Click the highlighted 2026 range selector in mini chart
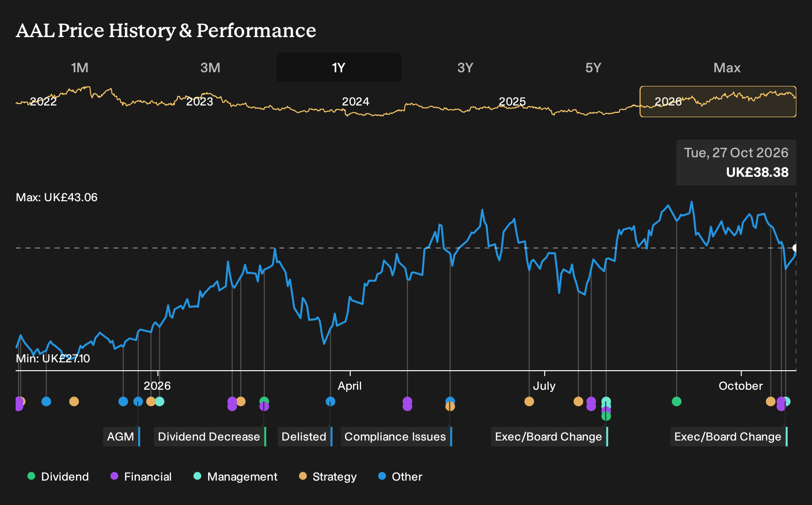Image resolution: width=812 pixels, height=505 pixels. (718, 102)
